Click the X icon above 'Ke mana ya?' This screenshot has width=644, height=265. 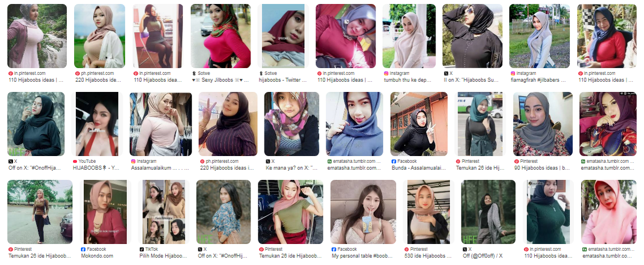point(268,161)
